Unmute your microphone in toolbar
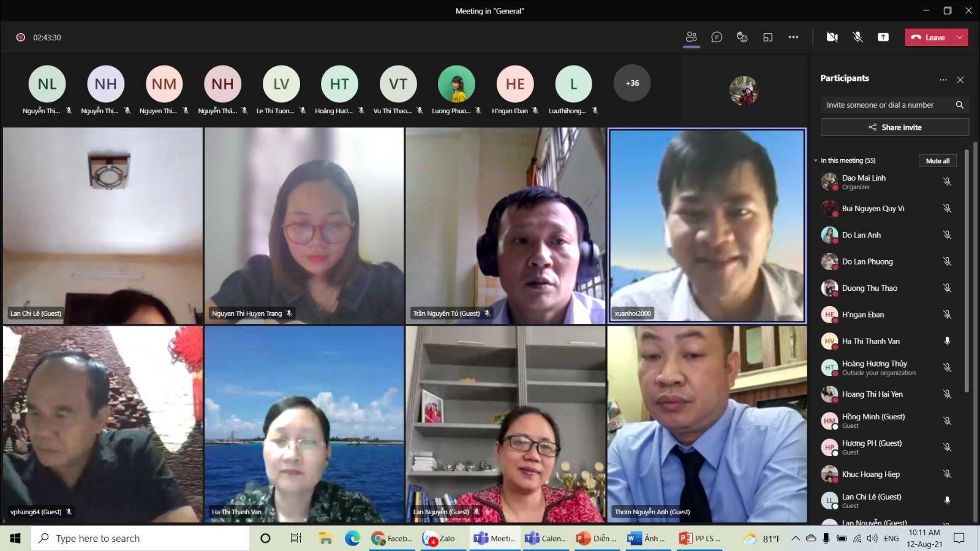This screenshot has width=980, height=551. coord(858,37)
